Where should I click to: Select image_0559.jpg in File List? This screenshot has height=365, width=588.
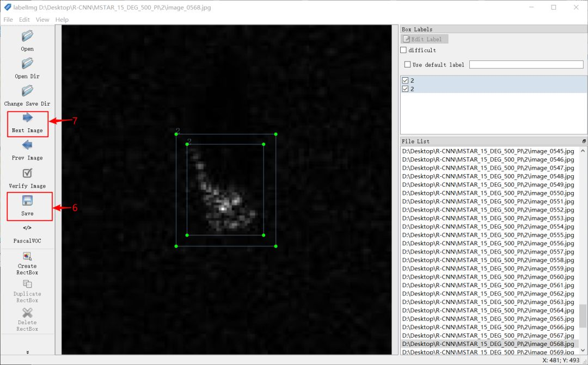coord(488,268)
